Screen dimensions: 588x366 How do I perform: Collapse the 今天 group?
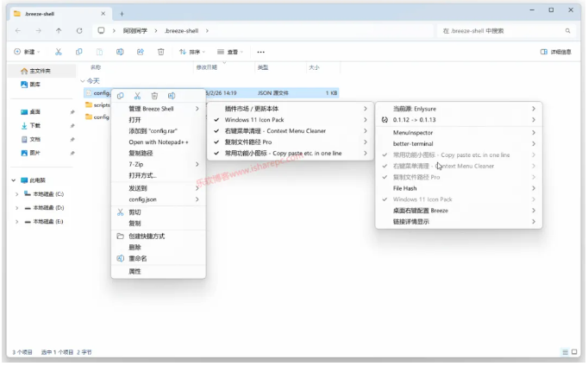[83, 81]
